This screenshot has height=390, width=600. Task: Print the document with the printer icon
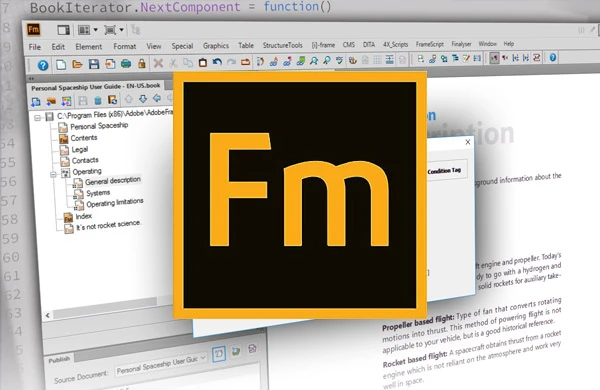[126, 63]
